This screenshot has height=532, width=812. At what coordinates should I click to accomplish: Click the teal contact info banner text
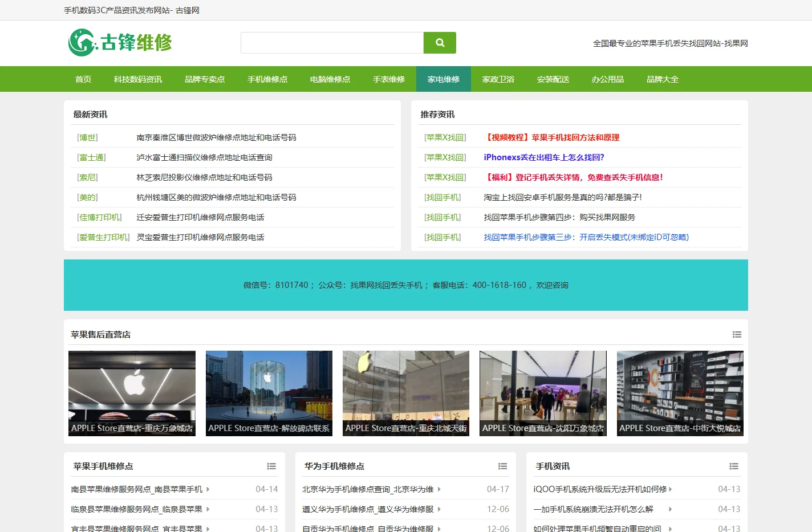[406, 285]
